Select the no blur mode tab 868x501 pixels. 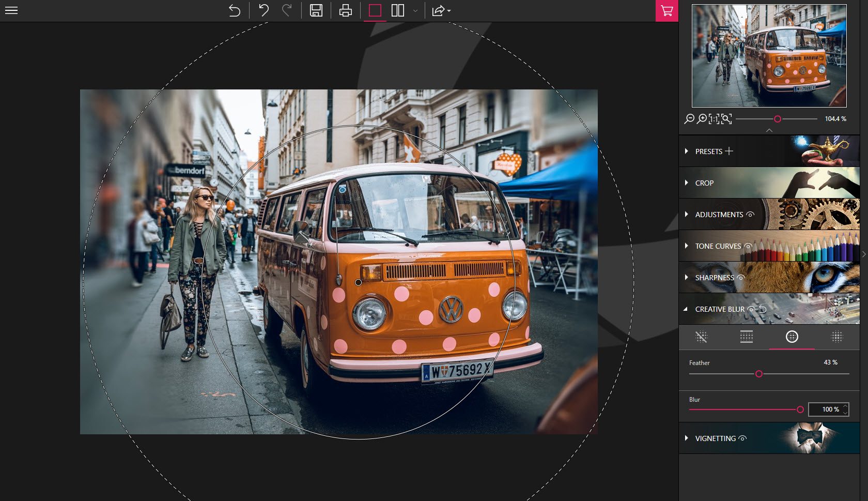point(701,337)
